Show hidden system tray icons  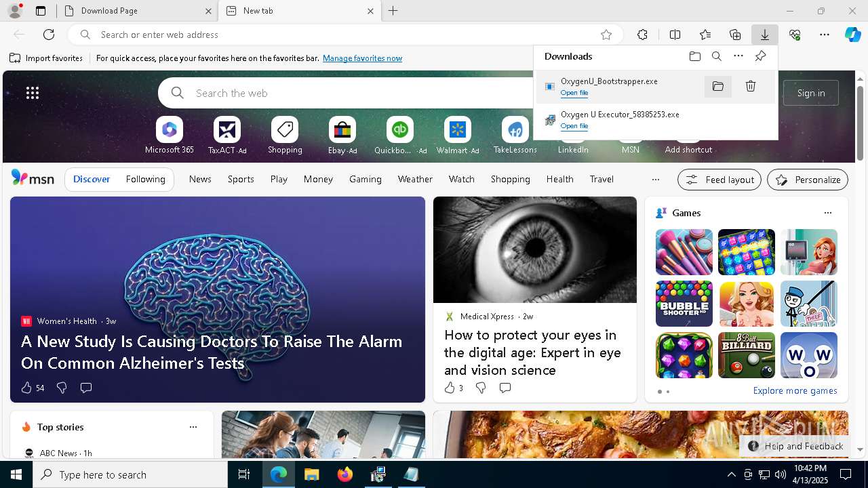731,474
